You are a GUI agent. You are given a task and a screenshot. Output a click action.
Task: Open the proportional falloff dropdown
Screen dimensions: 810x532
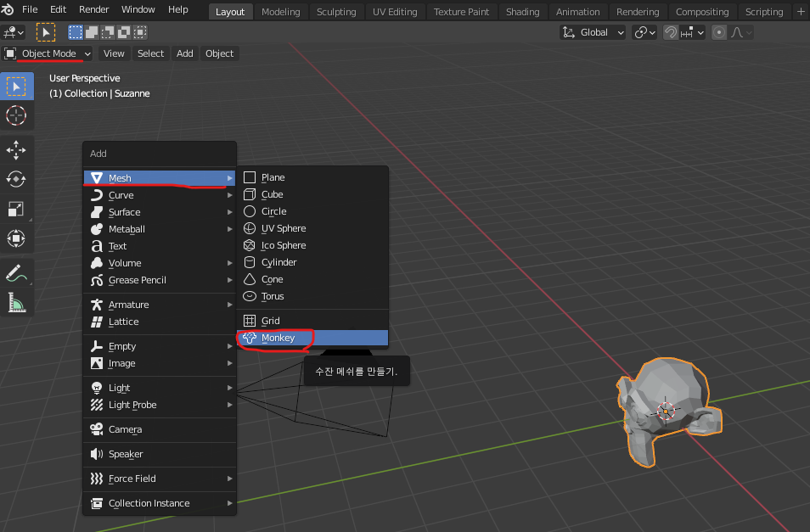point(740,32)
